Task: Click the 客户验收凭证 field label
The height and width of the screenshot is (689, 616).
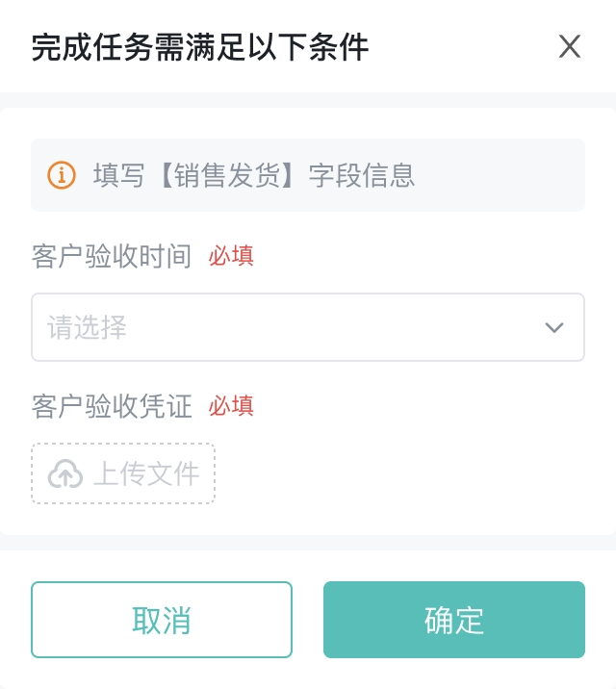Action: [112, 406]
